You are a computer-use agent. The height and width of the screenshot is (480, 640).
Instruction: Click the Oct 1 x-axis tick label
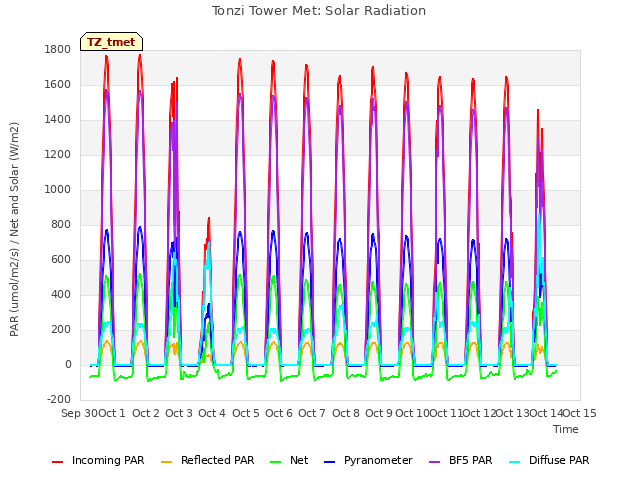112,413
